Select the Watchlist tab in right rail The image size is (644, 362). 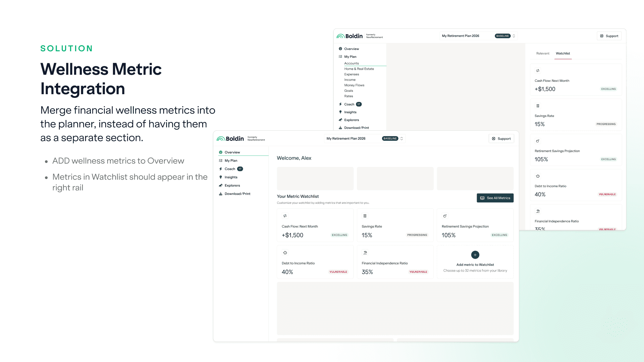(x=562, y=53)
